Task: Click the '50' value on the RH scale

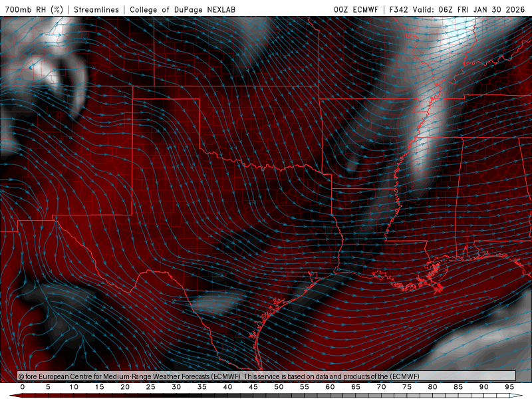Action: [x=279, y=387]
